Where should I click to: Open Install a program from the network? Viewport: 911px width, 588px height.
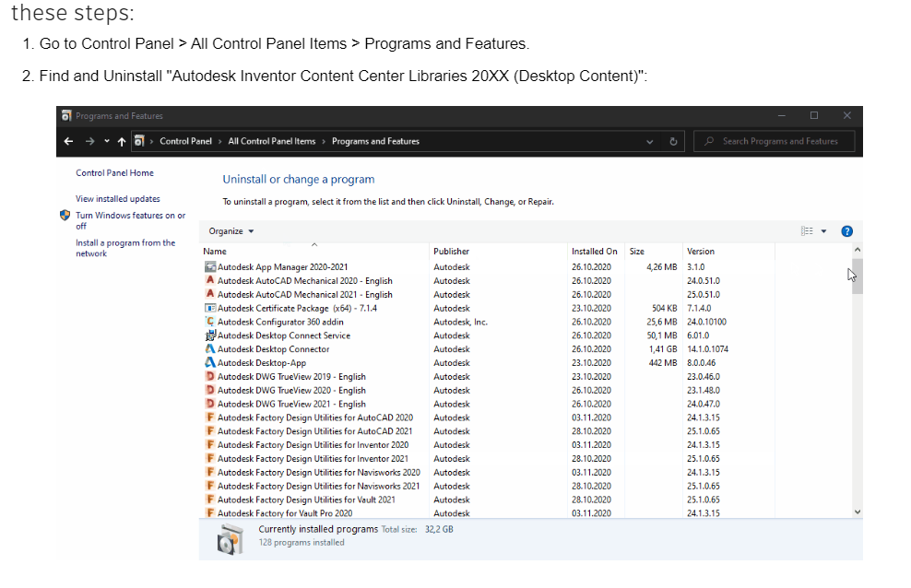pyautogui.click(x=124, y=248)
